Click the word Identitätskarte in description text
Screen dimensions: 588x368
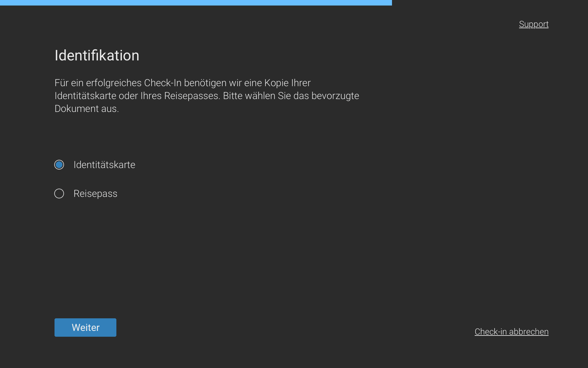click(85, 96)
